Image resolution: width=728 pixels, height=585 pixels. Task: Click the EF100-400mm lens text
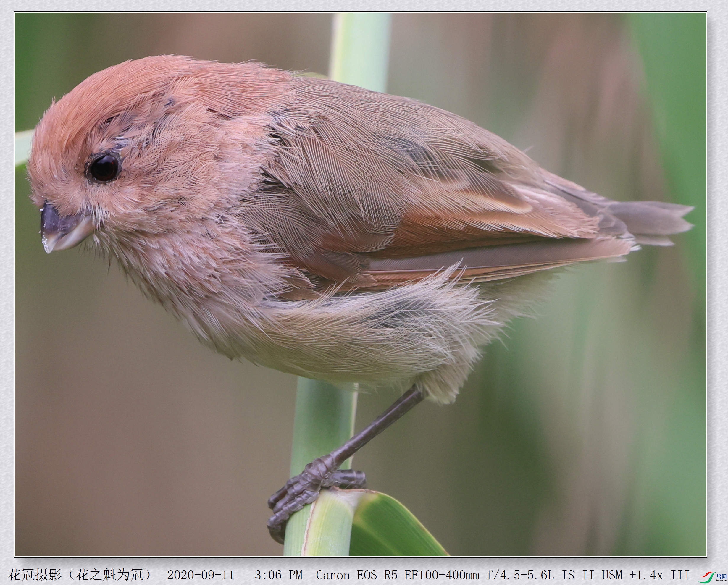click(x=442, y=575)
